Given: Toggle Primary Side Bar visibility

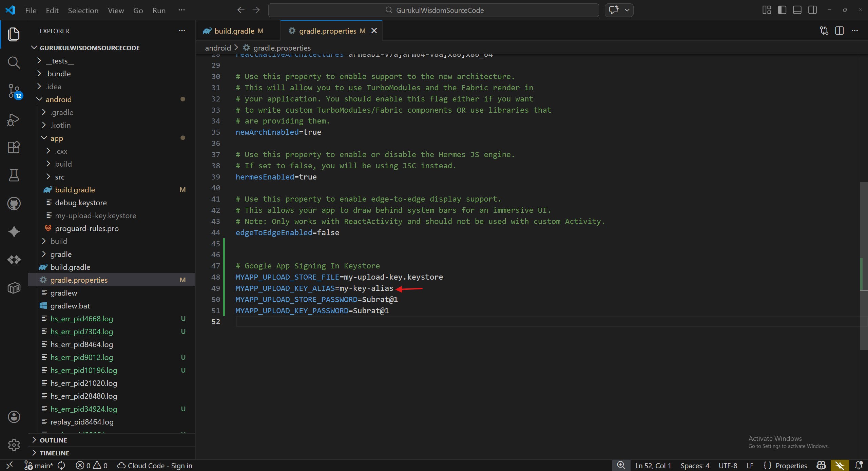Looking at the screenshot, I should [x=782, y=10].
